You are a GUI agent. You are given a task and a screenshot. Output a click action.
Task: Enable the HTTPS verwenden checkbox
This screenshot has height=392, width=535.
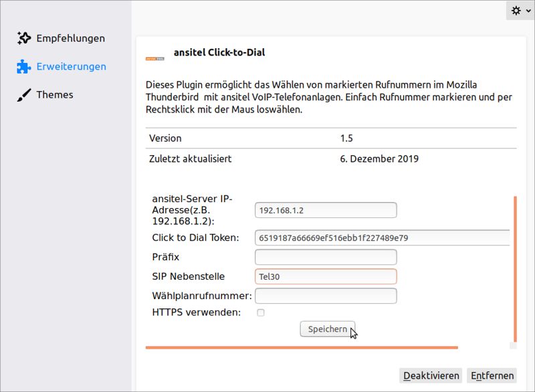261,312
